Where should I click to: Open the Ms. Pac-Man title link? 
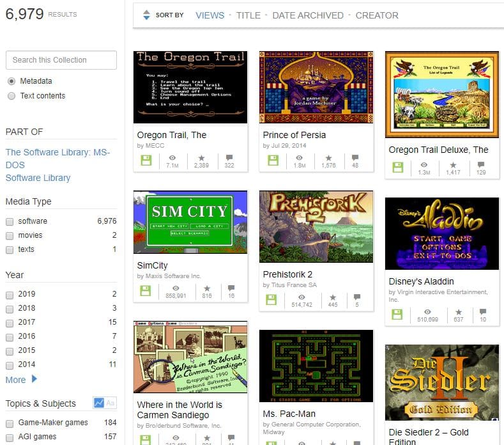[289, 414]
